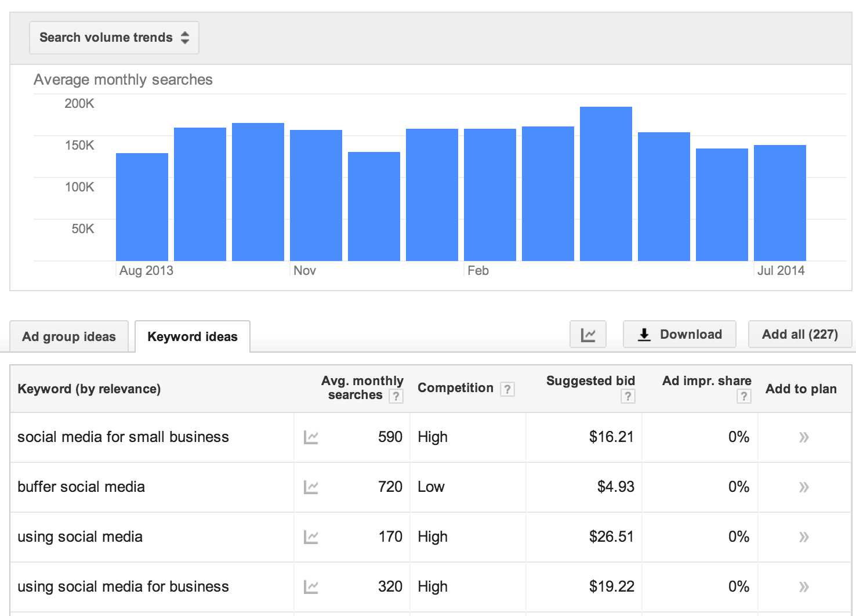
Task: Sort by Suggested bid column header
Action: tap(590, 381)
